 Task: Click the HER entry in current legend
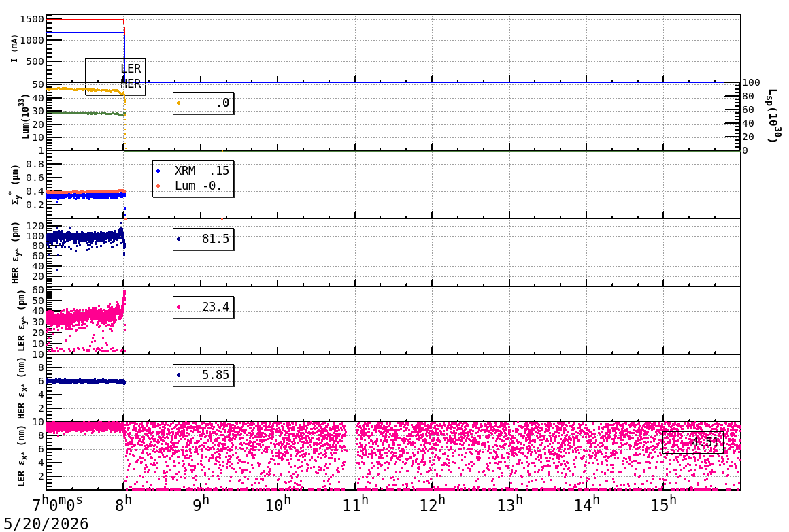pyautogui.click(x=115, y=84)
